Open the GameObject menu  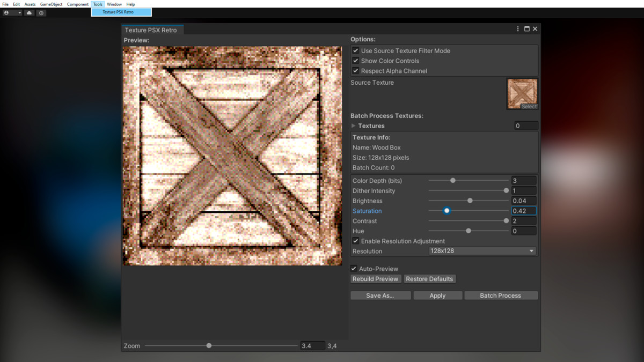pos(51,4)
